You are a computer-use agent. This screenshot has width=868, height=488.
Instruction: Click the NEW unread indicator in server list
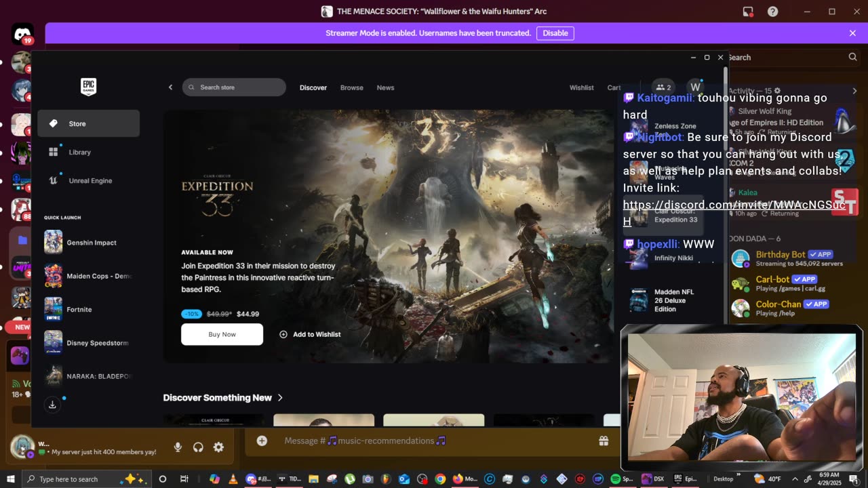22,327
